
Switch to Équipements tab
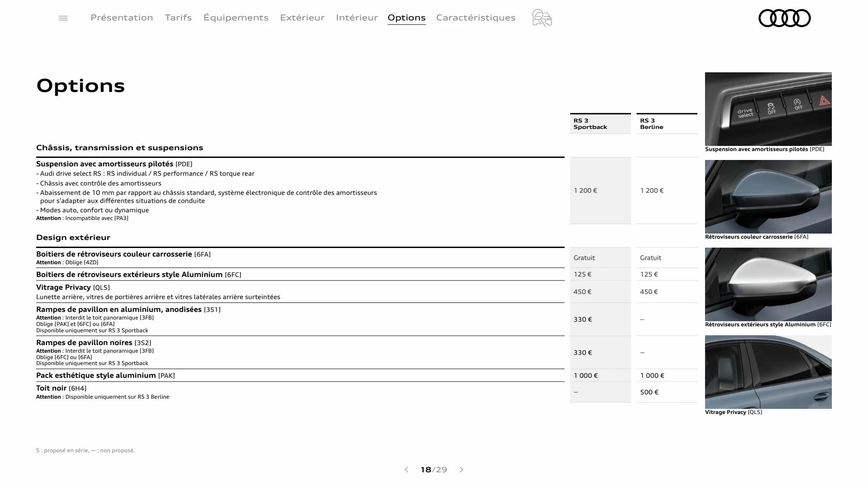(236, 17)
